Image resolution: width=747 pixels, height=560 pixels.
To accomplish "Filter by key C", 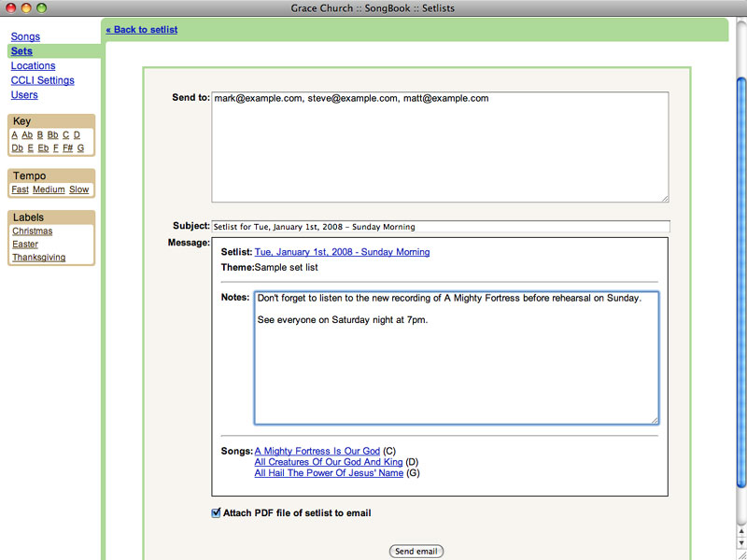I will (65, 135).
